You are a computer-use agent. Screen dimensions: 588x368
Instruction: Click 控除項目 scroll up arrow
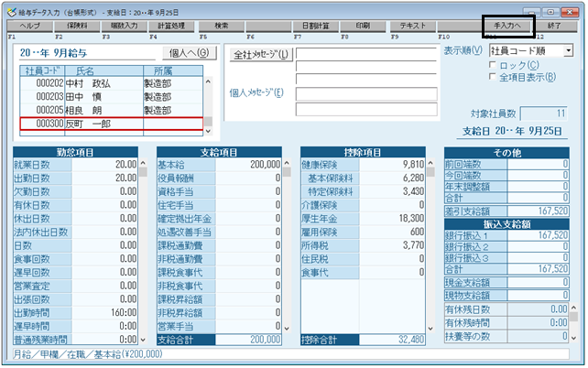click(430, 163)
